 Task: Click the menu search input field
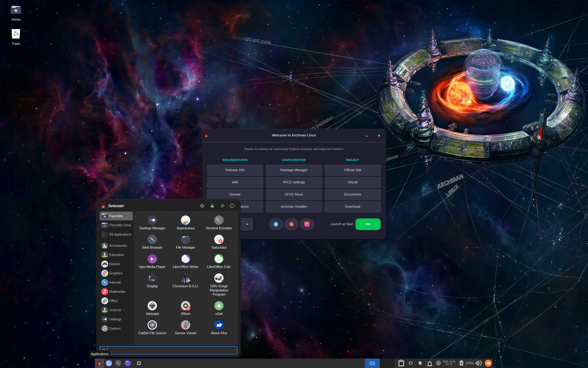click(x=168, y=350)
